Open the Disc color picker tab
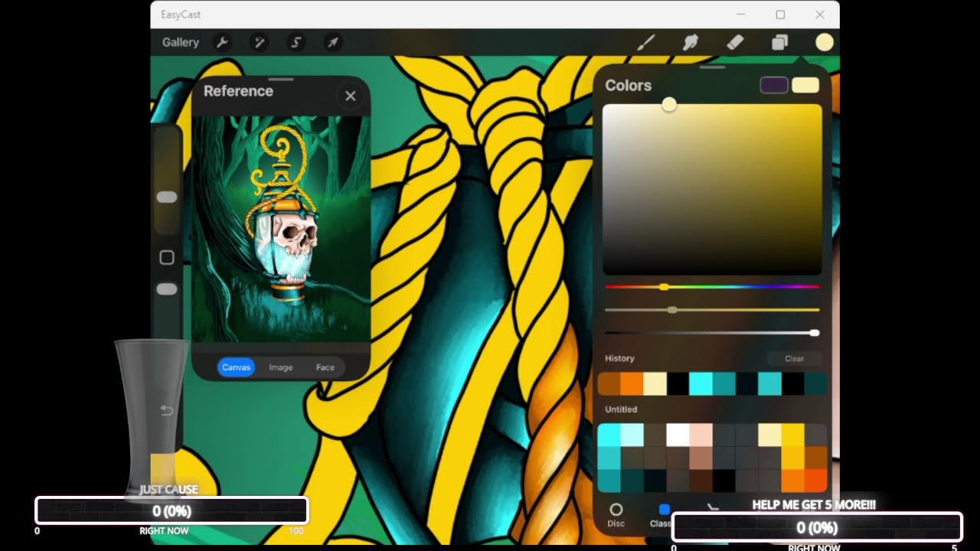This screenshot has width=980, height=551. tap(616, 515)
